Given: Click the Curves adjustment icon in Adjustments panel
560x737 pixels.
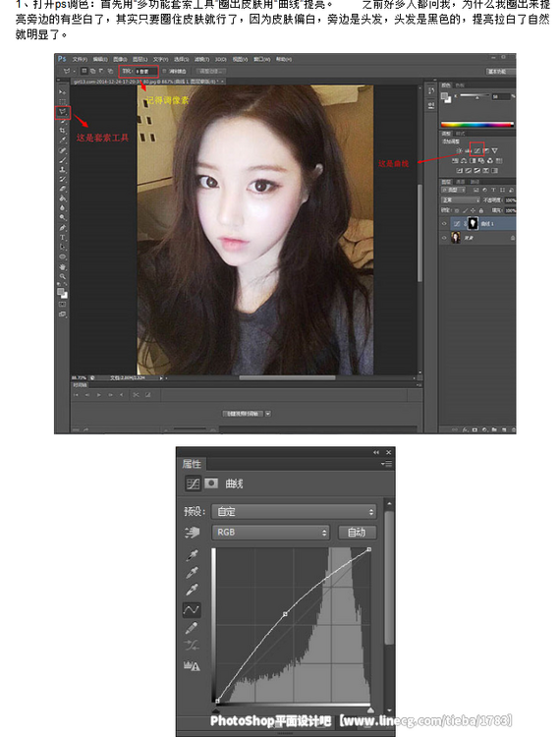Looking at the screenshot, I should (x=476, y=150).
